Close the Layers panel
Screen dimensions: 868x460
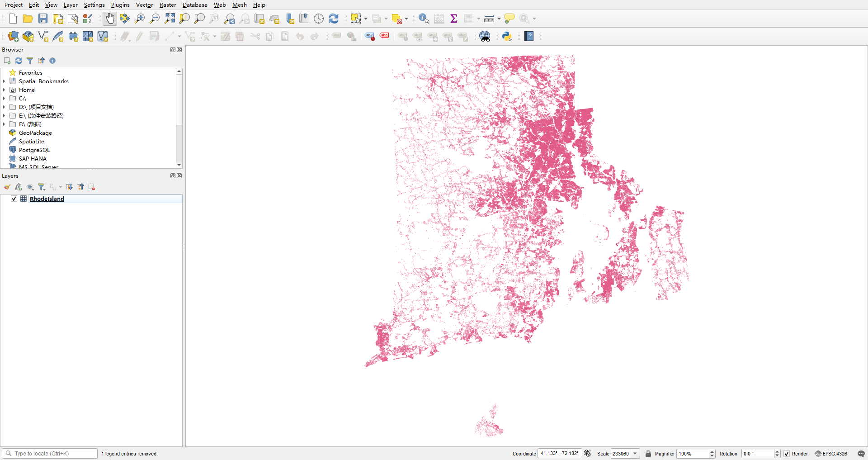coord(179,176)
